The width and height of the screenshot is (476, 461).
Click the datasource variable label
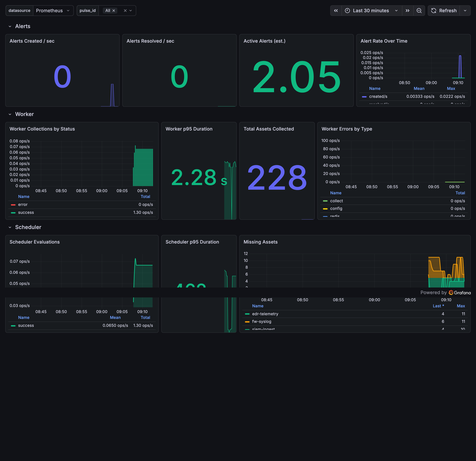pos(20,11)
